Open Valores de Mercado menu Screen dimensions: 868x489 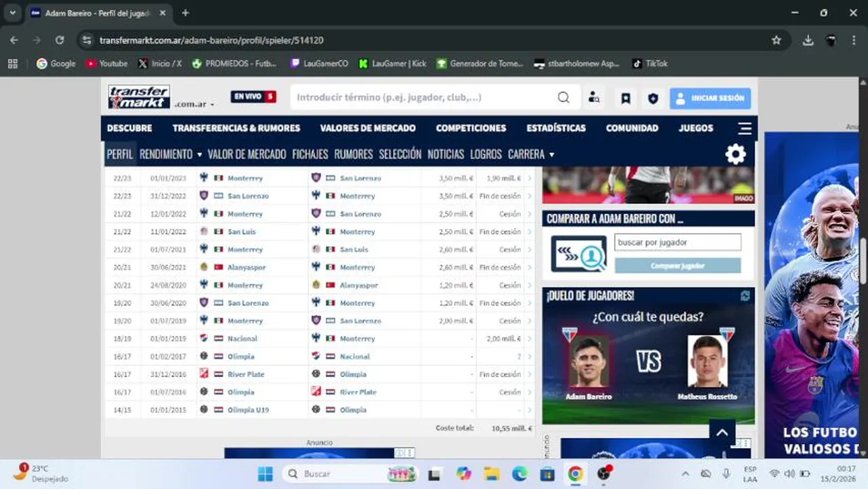click(367, 128)
